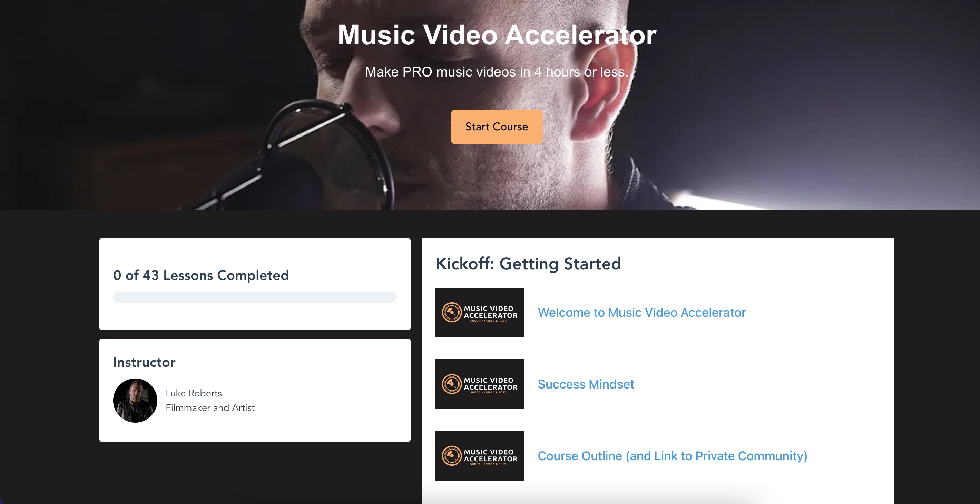980x504 pixels.
Task: Click the Kickoff: Getting Started section heading
Action: pos(528,263)
